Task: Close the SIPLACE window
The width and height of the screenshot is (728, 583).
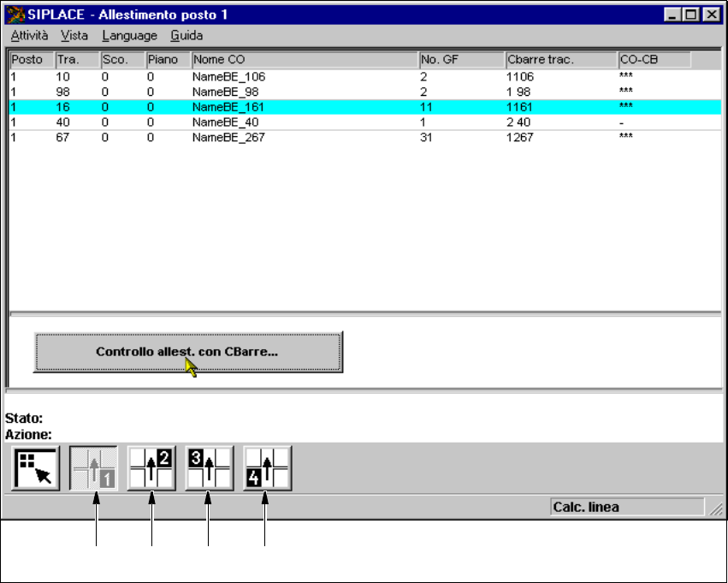Action: 711,15
